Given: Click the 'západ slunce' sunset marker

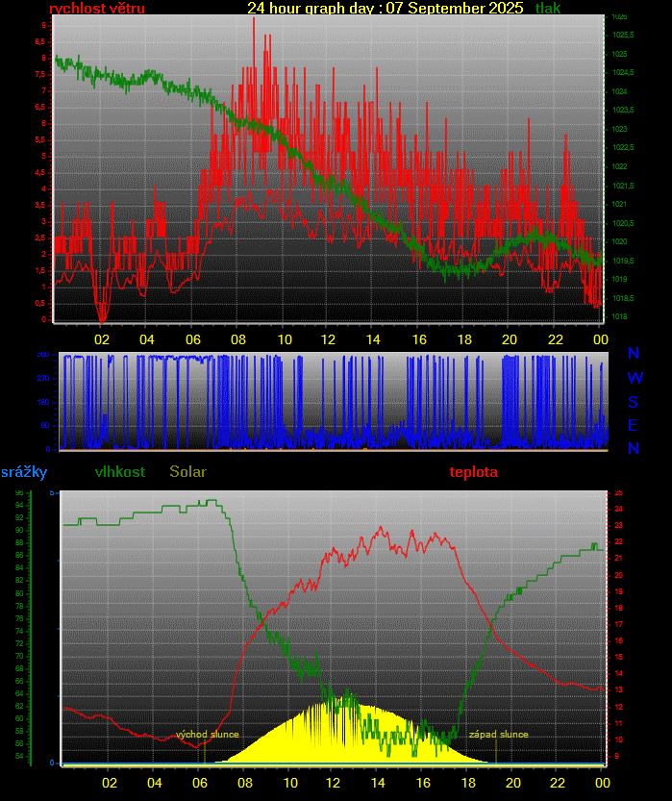Looking at the screenshot, I should click(498, 735).
